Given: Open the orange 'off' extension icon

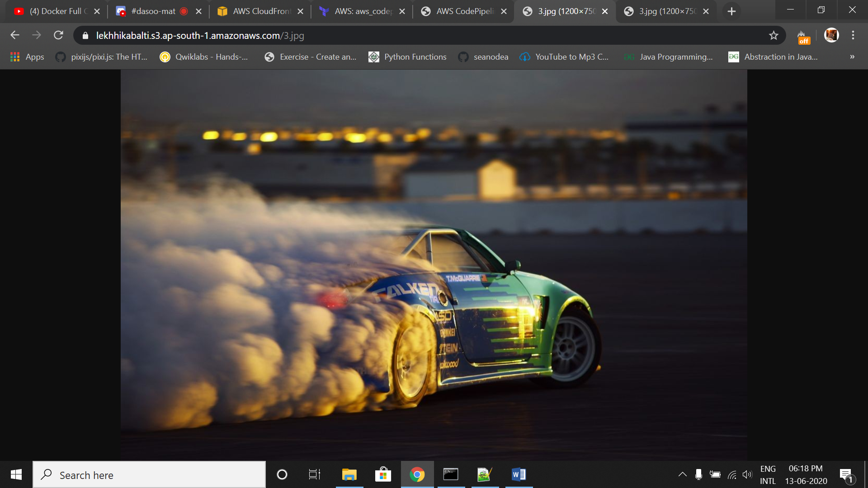Looking at the screenshot, I should pos(803,37).
